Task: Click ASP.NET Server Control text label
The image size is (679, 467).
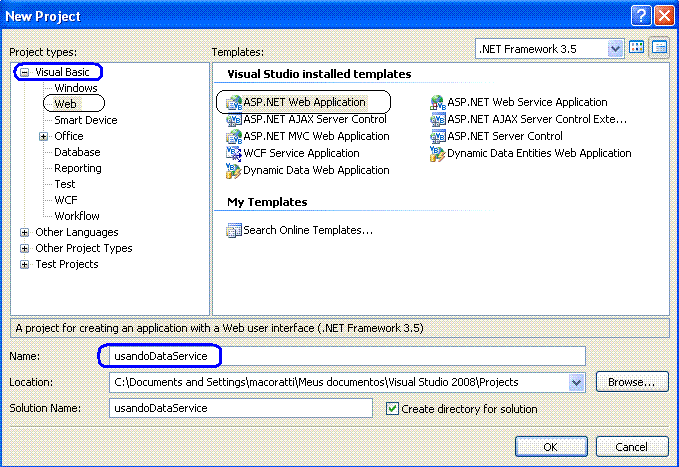Action: tap(505, 136)
